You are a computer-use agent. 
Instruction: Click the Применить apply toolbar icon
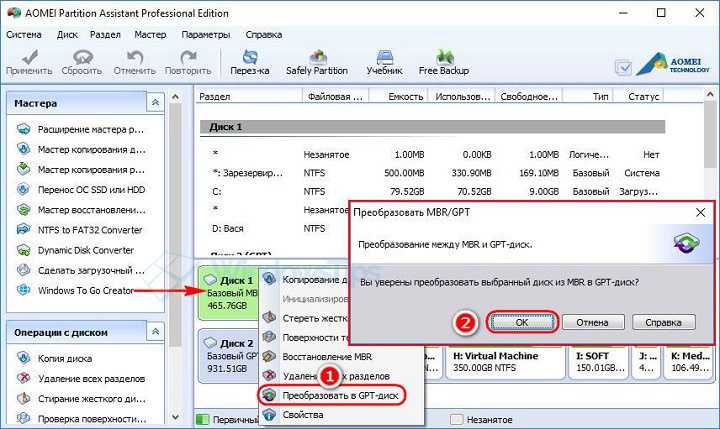tap(29, 62)
